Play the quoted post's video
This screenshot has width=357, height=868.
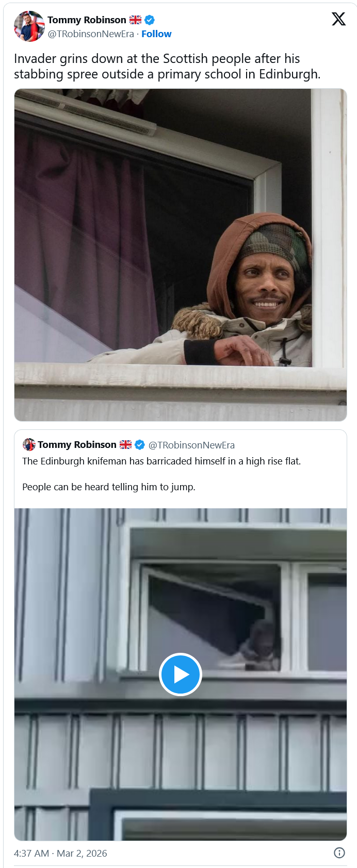[180, 674]
